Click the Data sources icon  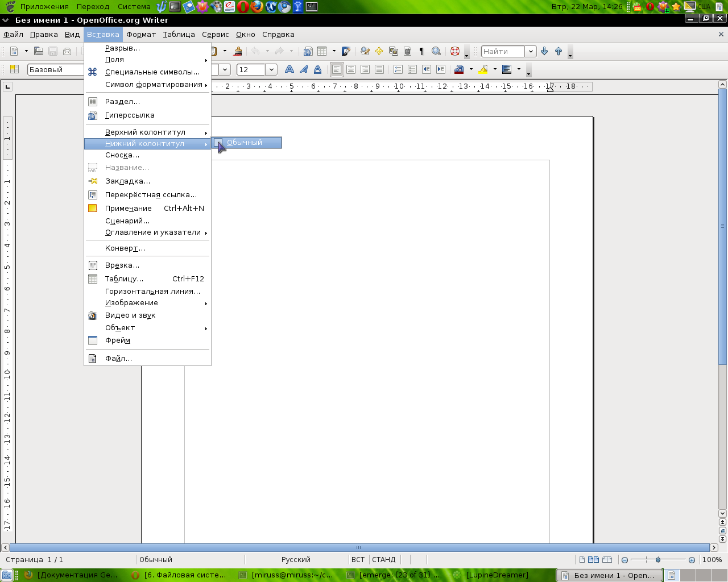[x=407, y=51]
